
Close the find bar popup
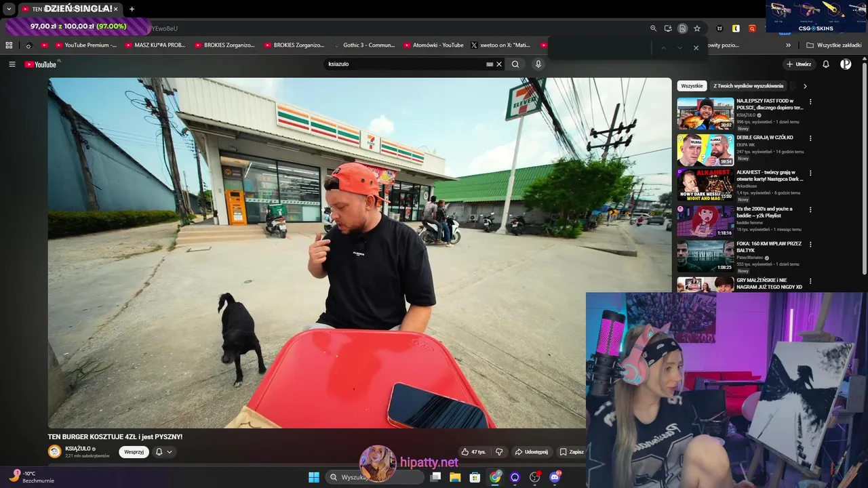click(x=696, y=48)
